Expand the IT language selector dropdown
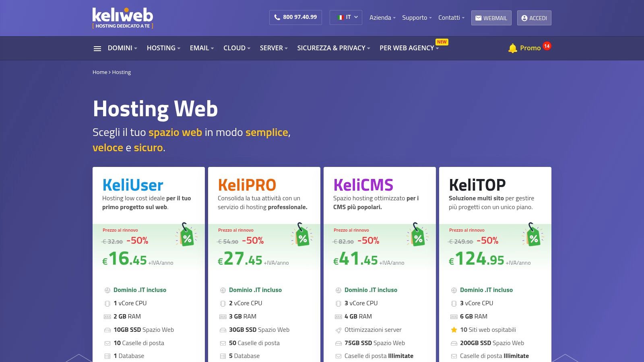This screenshot has height=362, width=644. click(x=346, y=17)
